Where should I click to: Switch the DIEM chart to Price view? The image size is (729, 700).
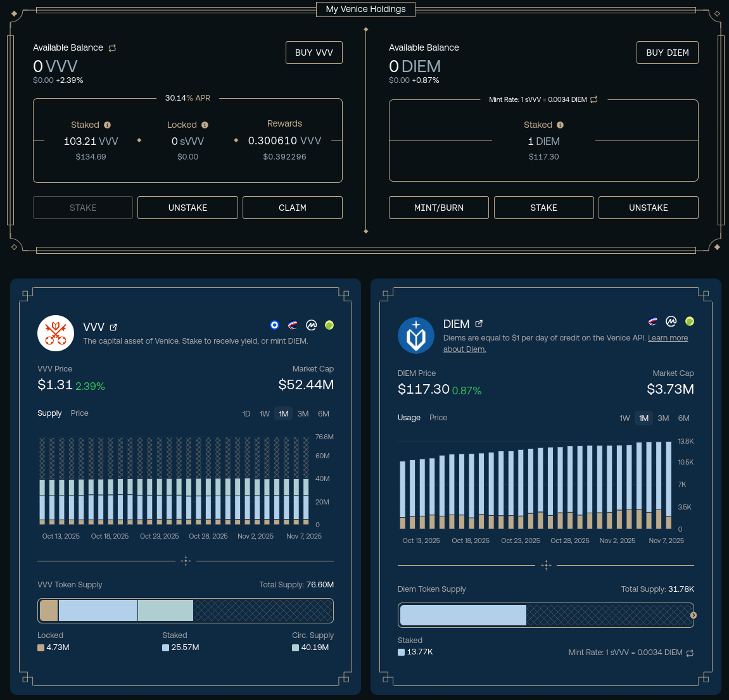tap(440, 418)
